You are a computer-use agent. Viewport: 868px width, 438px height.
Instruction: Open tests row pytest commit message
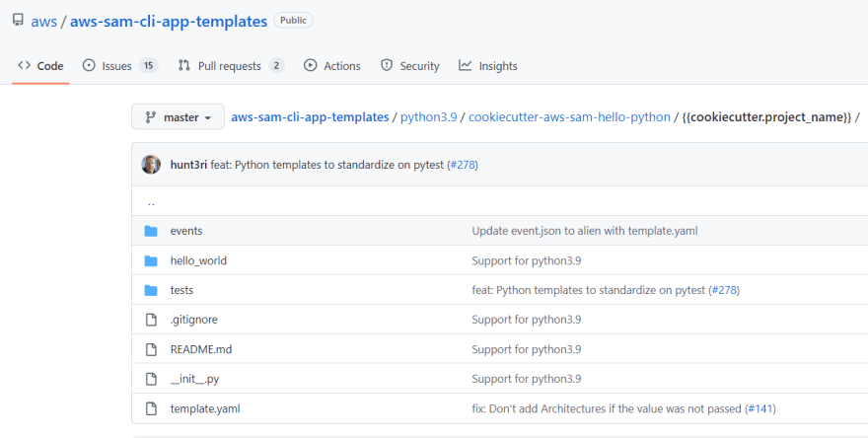pos(589,290)
